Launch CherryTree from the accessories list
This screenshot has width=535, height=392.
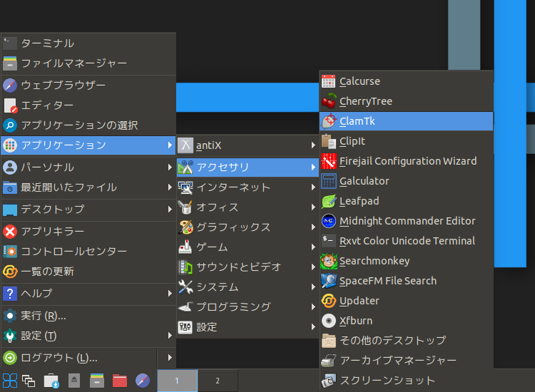point(407,101)
